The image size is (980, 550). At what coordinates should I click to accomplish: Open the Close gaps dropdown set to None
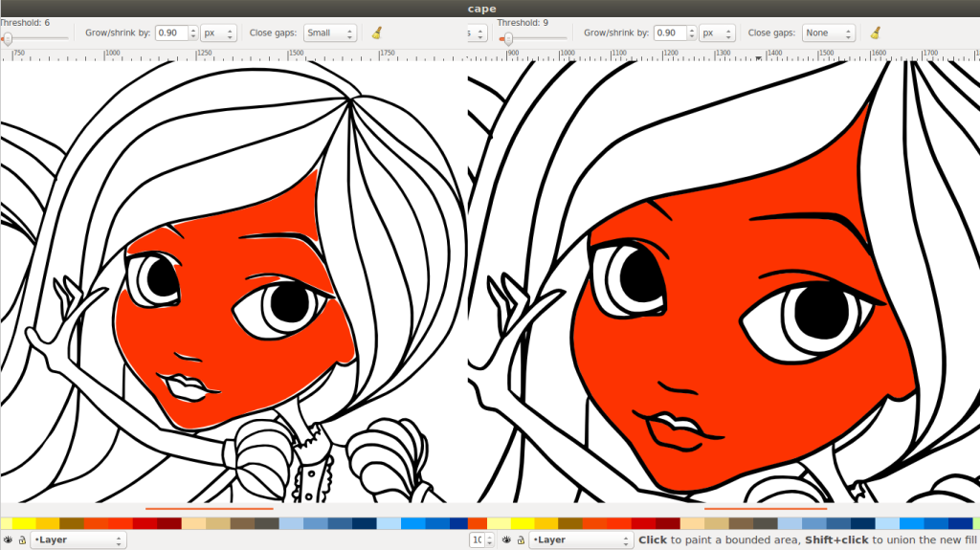pyautogui.click(x=828, y=33)
